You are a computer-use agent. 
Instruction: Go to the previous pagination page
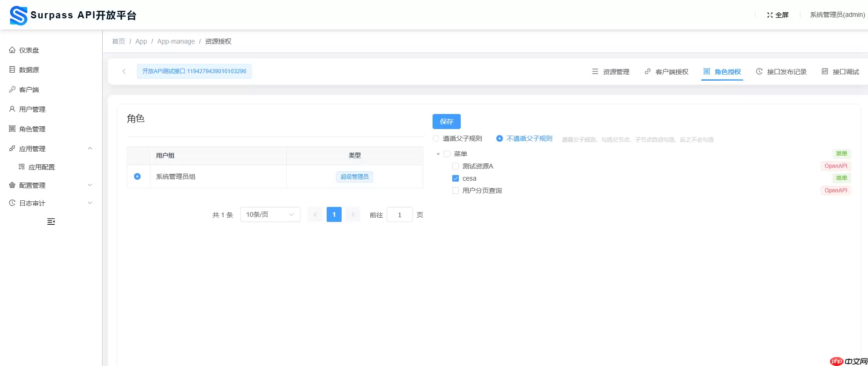point(315,214)
